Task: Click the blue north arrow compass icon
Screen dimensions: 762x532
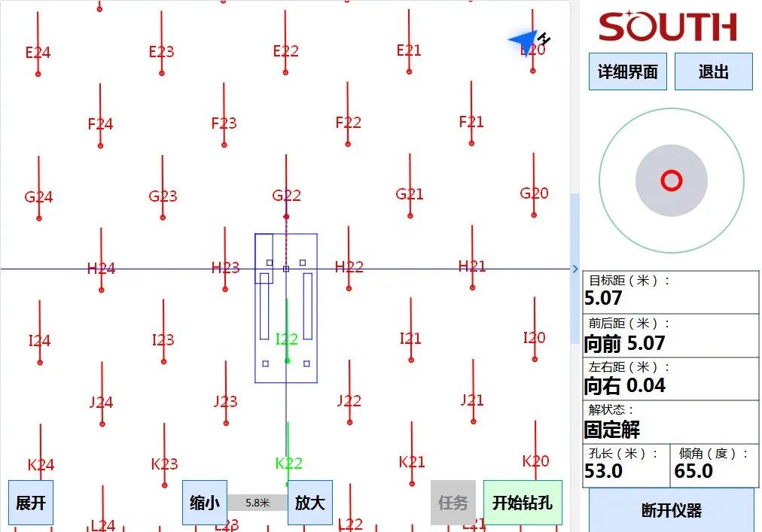Action: pos(526,42)
